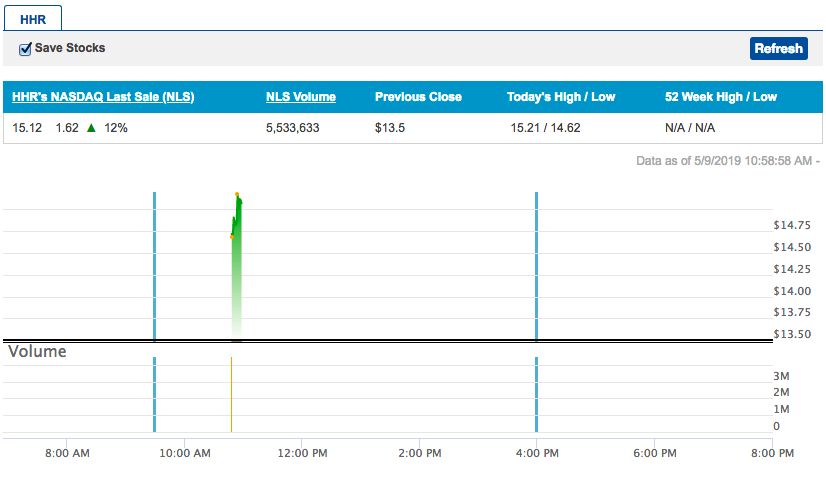Click the 2:00 PM time axis label
826x480 pixels.
420,453
